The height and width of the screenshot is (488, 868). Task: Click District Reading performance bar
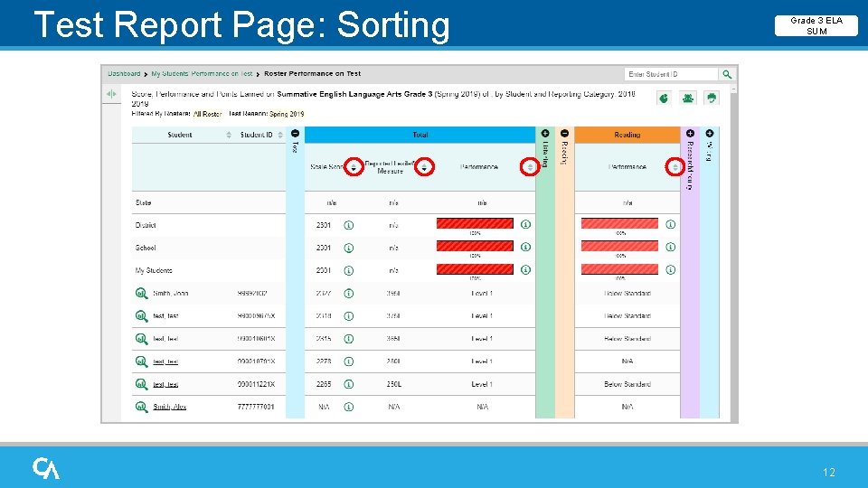point(619,223)
